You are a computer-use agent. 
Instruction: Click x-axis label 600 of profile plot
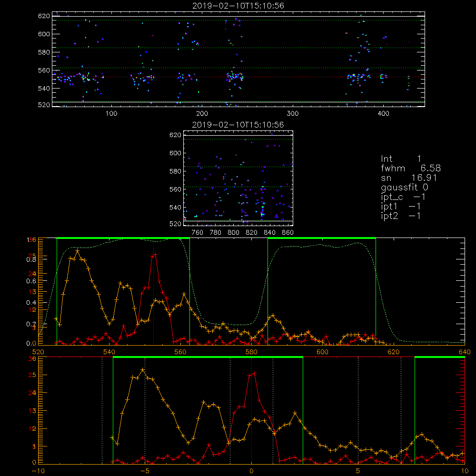click(322, 352)
